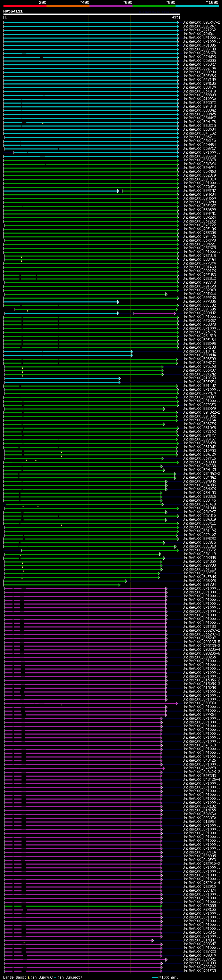
Task: Click hit label UniRef100_A7P407
Action: (x=199, y=535)
